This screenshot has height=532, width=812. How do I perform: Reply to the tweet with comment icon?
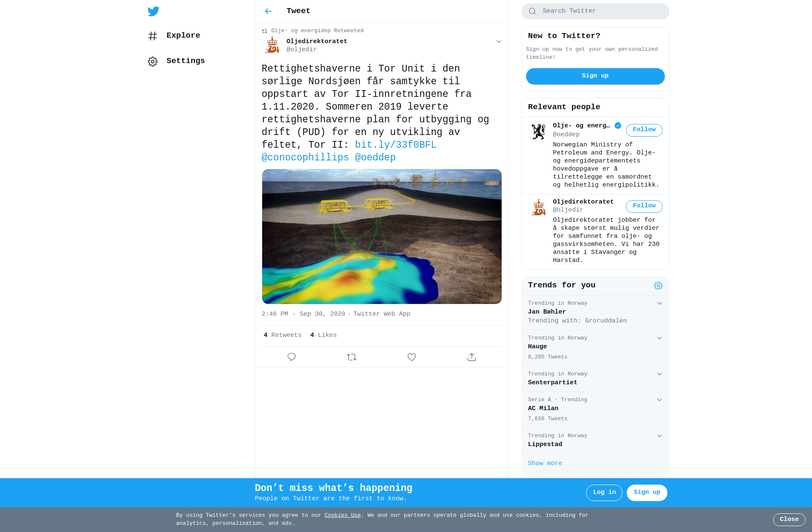[291, 357]
